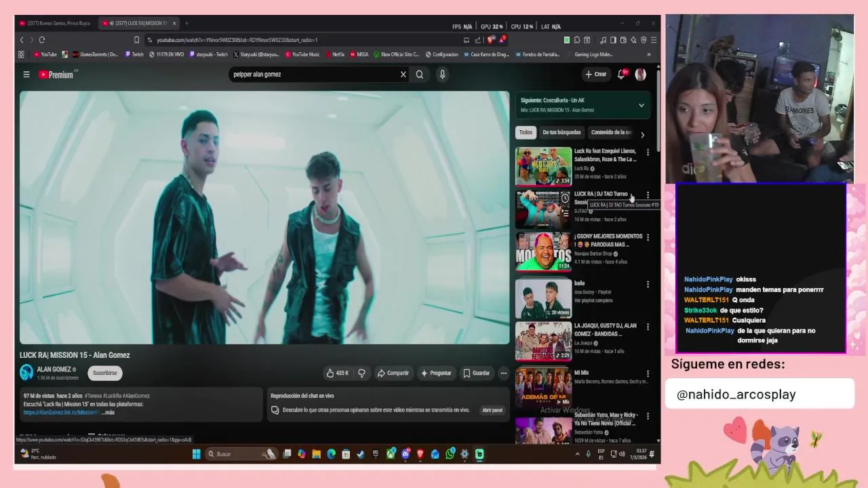Open the YouTube guide hamburger menu
This screenshot has width=868, height=488.
click(x=26, y=75)
